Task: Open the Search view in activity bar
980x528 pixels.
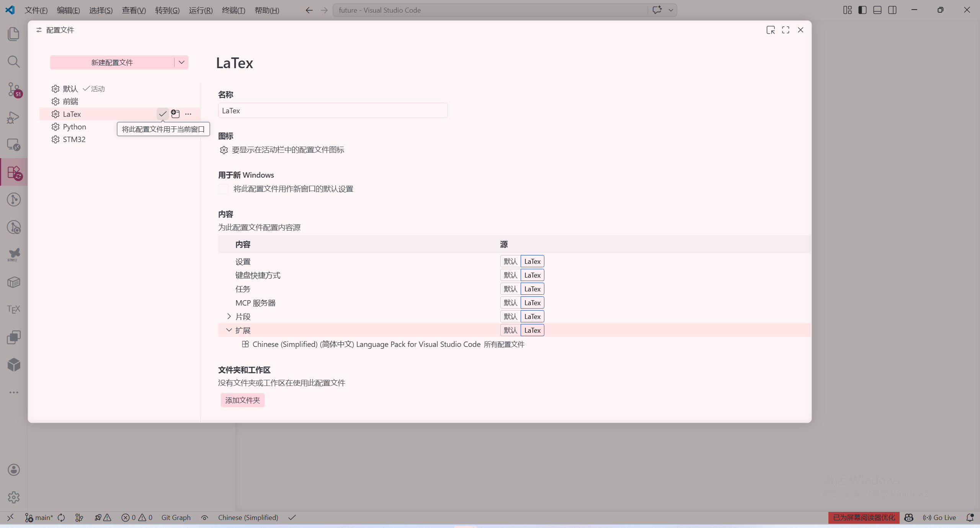Action: [x=14, y=62]
